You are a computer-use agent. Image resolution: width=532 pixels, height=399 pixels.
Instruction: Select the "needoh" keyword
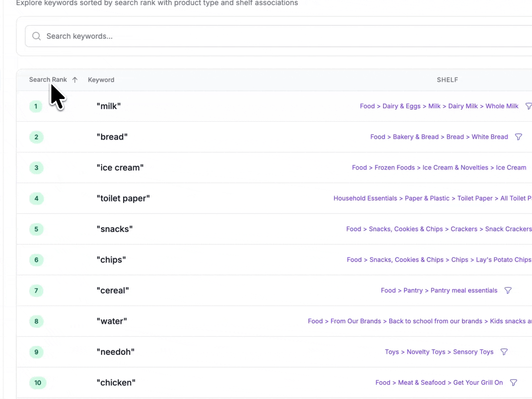[116, 352]
